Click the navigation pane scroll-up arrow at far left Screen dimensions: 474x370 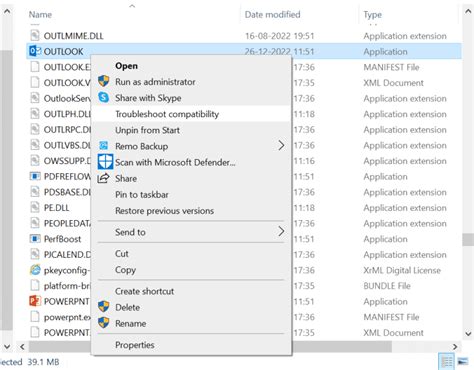click(x=7, y=11)
